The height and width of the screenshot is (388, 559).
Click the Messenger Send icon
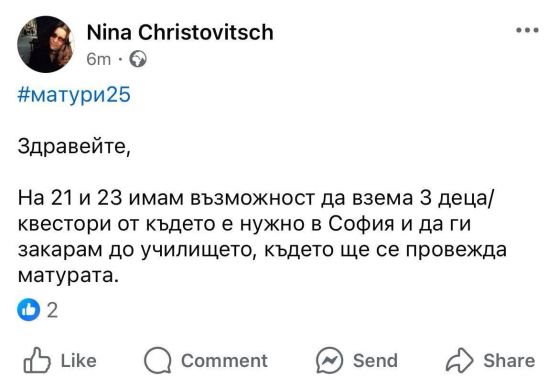329,360
